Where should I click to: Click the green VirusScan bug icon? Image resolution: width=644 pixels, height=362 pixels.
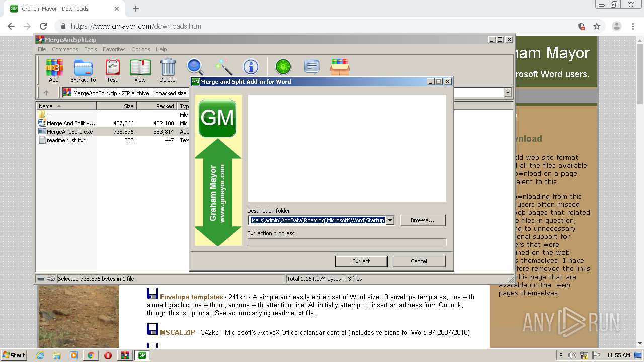(x=283, y=67)
